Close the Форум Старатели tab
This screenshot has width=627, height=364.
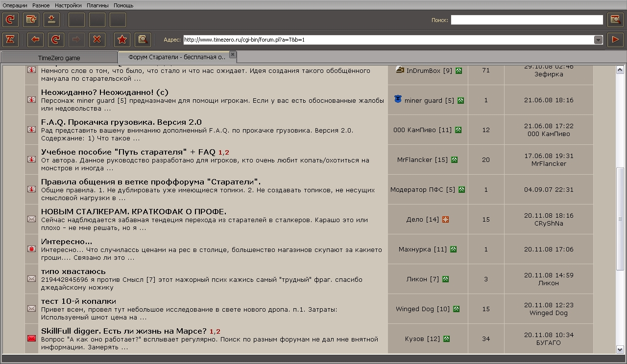click(233, 54)
